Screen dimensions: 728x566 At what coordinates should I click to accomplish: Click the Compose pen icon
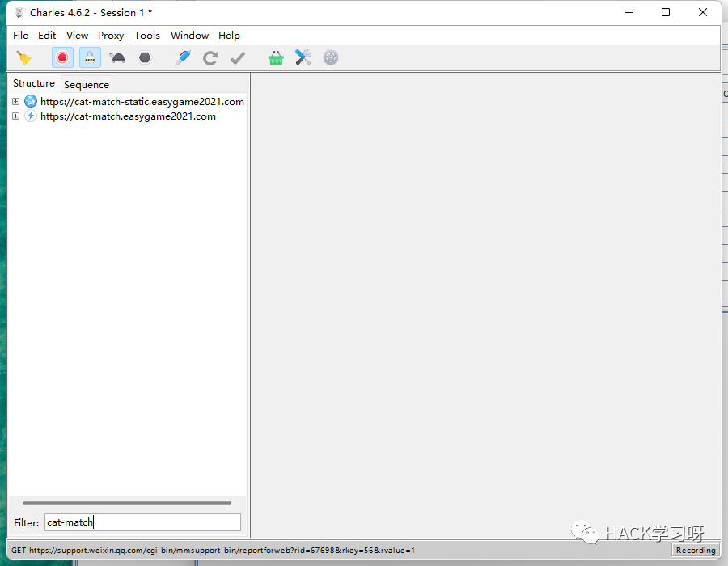tap(183, 58)
